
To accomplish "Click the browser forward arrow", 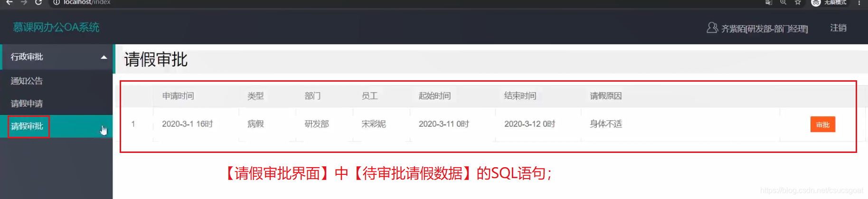I will point(24,2).
